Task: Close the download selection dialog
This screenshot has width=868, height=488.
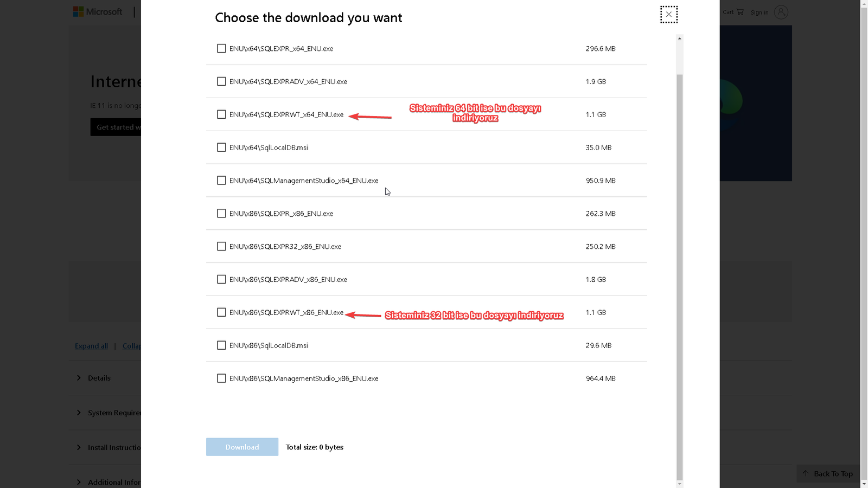Action: point(668,15)
